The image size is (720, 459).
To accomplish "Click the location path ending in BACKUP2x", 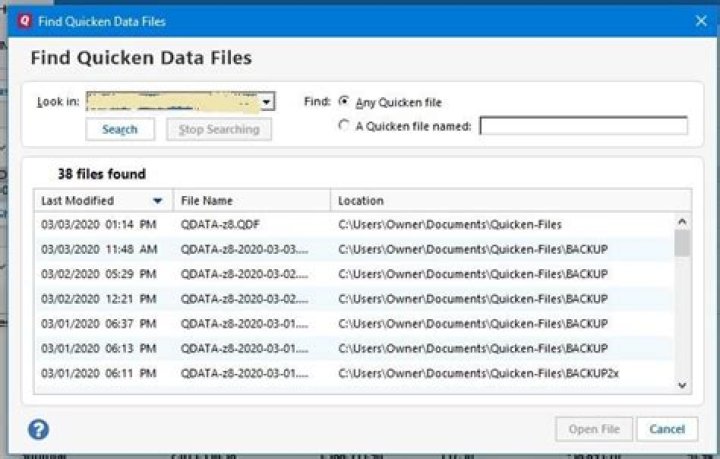I will [478, 373].
